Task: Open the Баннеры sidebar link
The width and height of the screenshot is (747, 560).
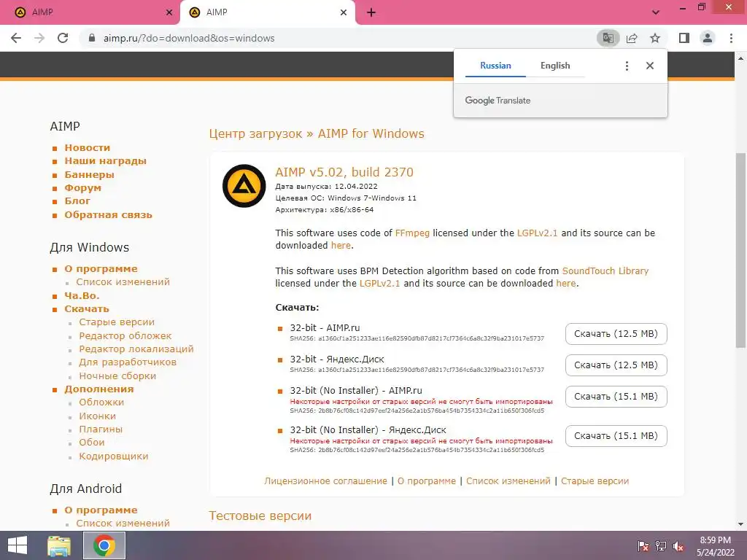Action: click(x=89, y=175)
